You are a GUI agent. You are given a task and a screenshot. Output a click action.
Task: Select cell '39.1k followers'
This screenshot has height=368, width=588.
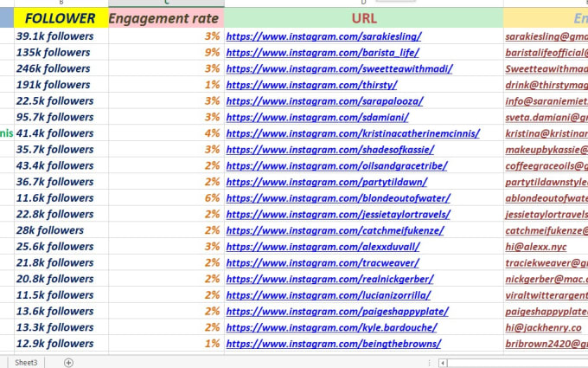click(61, 36)
